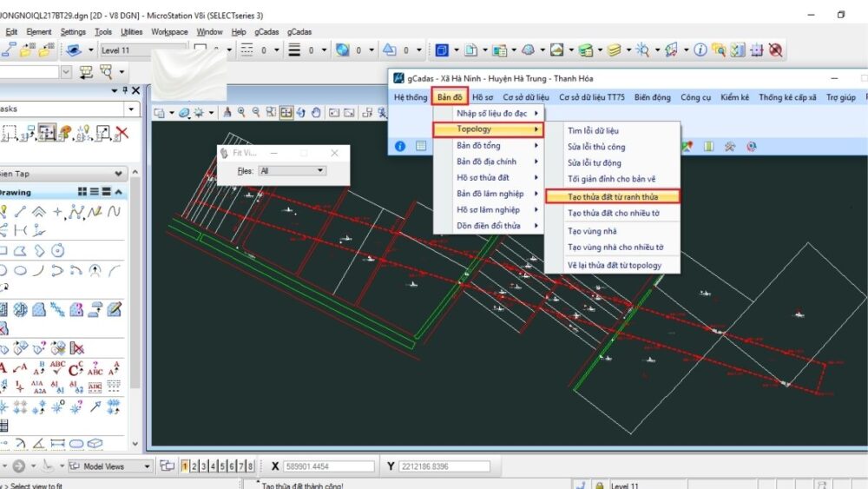
Task: Click the Rotate View icon
Action: coord(301,112)
